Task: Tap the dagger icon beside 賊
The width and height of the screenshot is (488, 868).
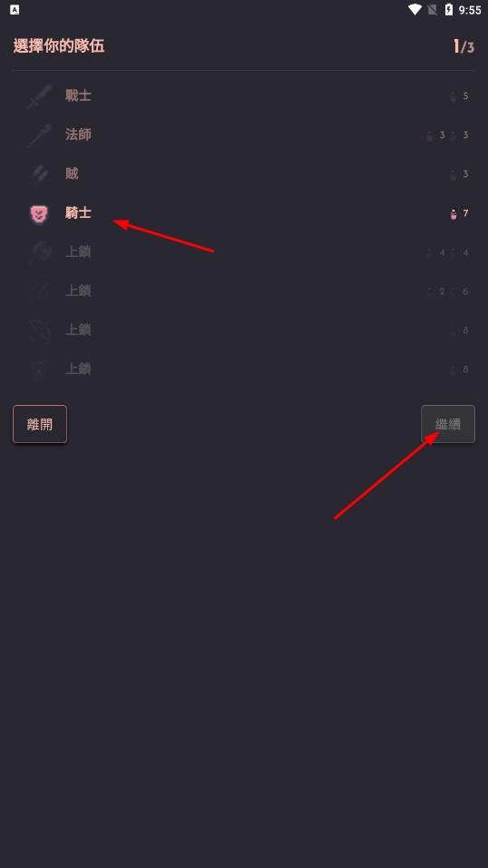Action: point(39,173)
